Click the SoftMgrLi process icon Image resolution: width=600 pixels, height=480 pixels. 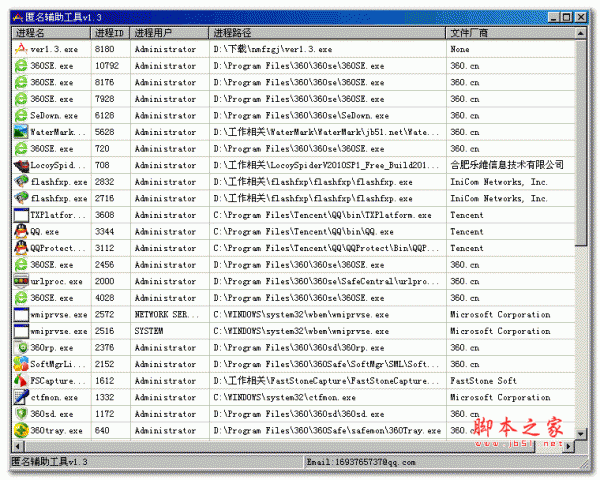21,364
